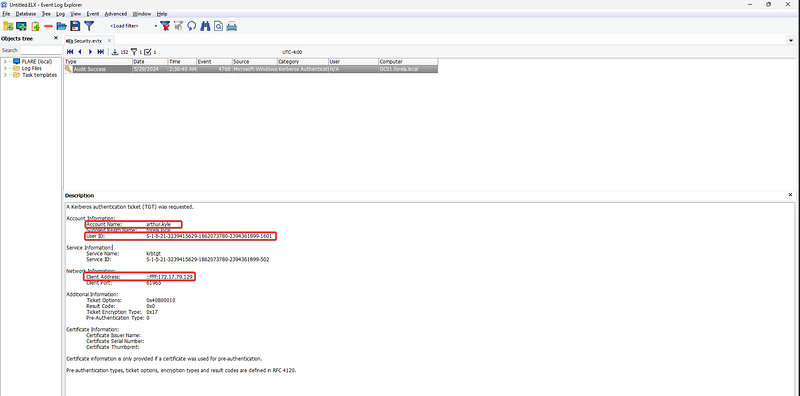Click the blue filter funnel icon
The width and height of the screenshot is (800, 396).
pos(89,26)
